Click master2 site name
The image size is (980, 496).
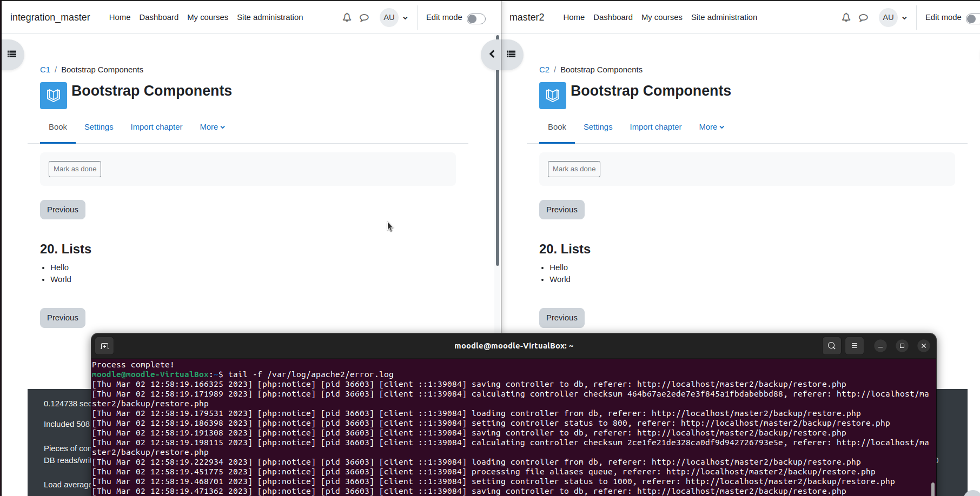pos(527,17)
